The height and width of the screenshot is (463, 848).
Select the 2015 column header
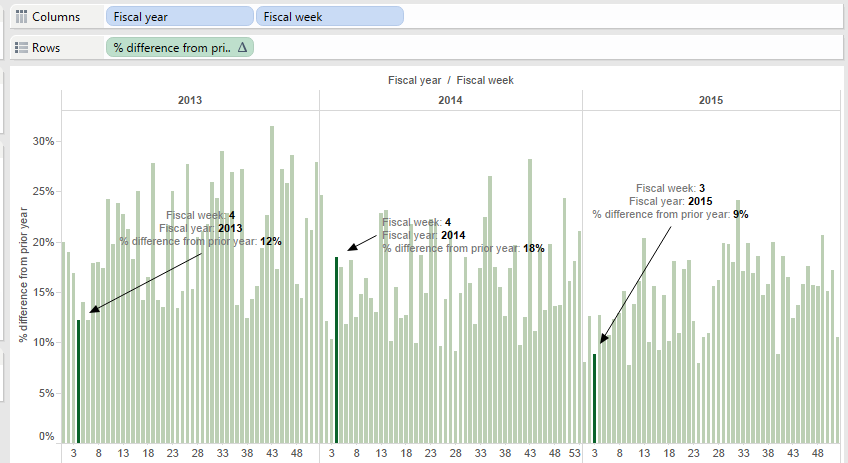click(x=711, y=100)
